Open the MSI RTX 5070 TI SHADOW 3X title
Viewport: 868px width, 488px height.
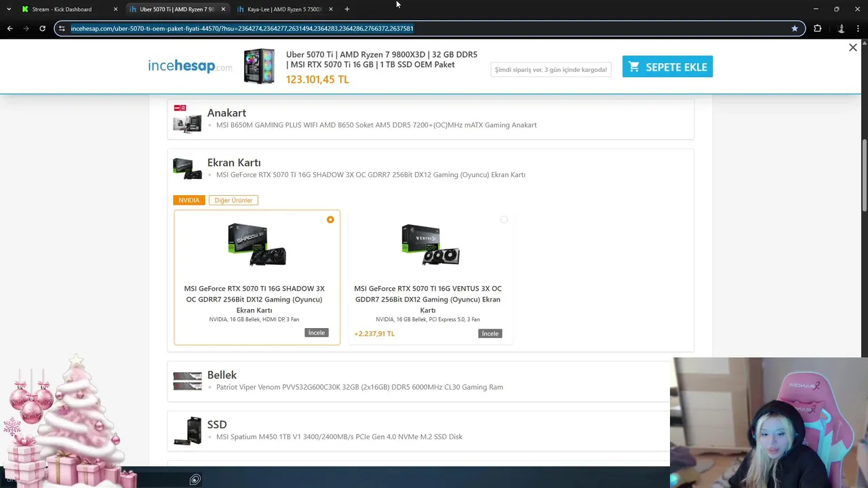pos(254,299)
